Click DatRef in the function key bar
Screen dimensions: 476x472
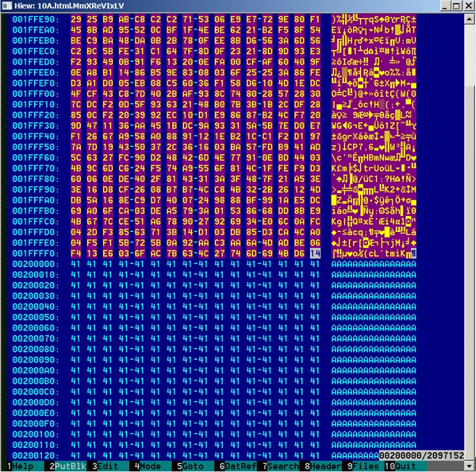point(235,466)
